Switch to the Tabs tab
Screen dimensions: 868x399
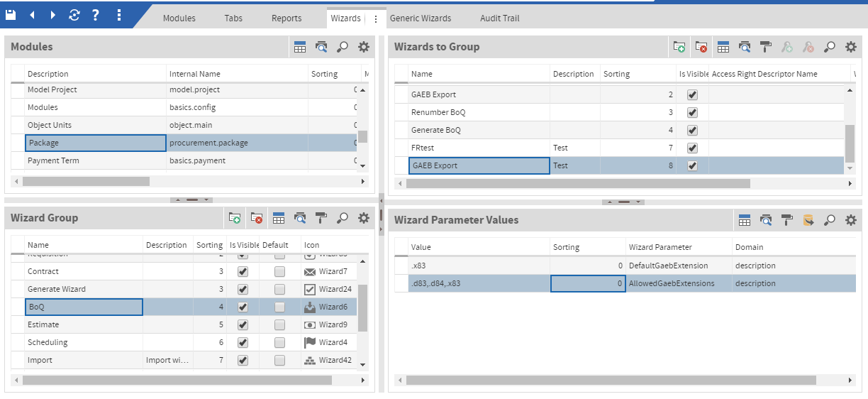tap(233, 18)
